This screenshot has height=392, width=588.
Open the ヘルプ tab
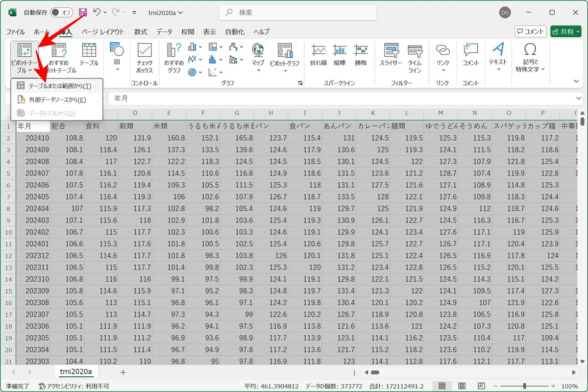coord(261,32)
